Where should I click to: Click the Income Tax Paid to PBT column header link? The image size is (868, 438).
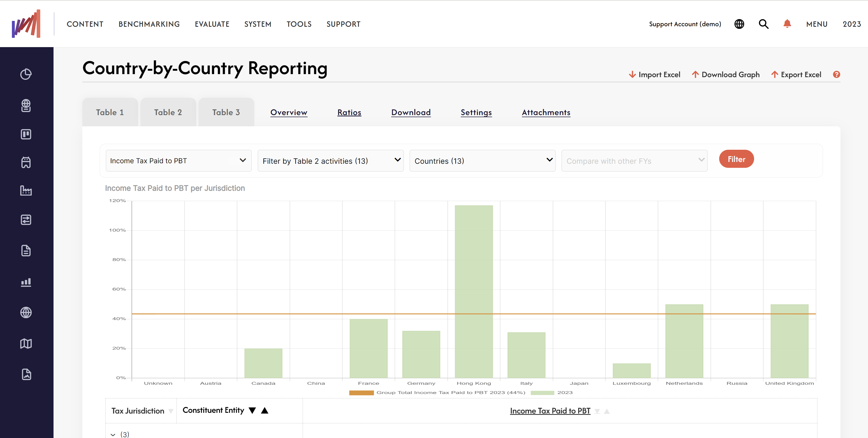[x=550, y=411]
